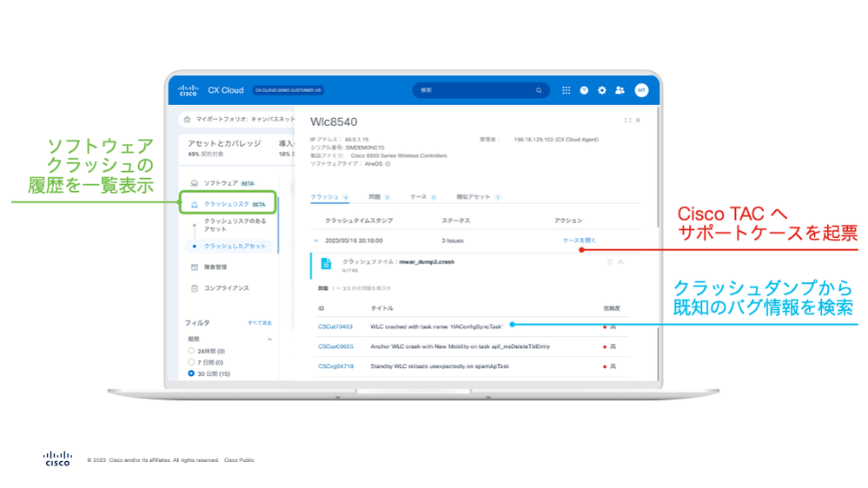Screen dimensions: 868x488
Task: Open the MT user avatar menu
Action: [641, 90]
